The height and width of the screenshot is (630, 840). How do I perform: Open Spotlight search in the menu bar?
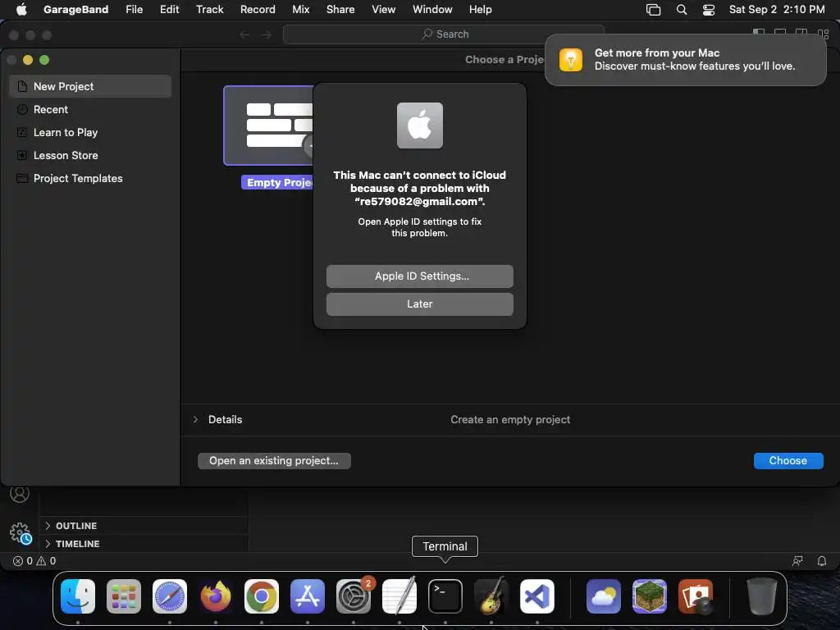682,10
